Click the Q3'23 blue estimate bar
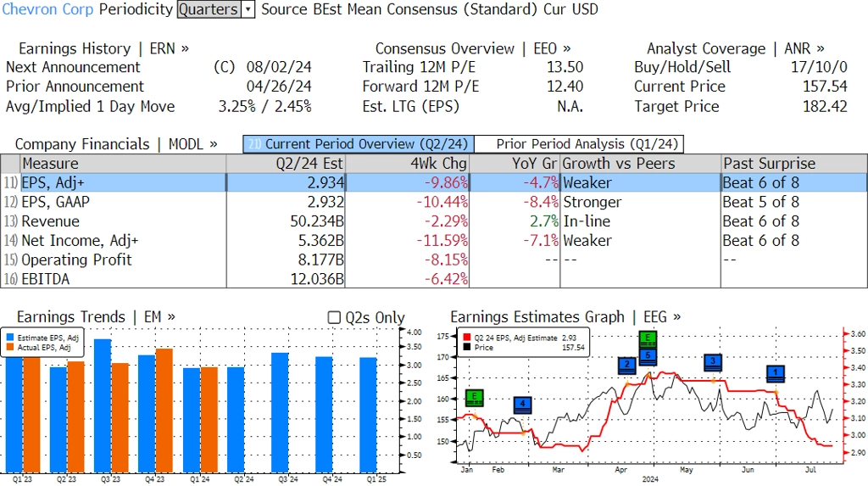This screenshot has width=868, height=486. [x=103, y=405]
